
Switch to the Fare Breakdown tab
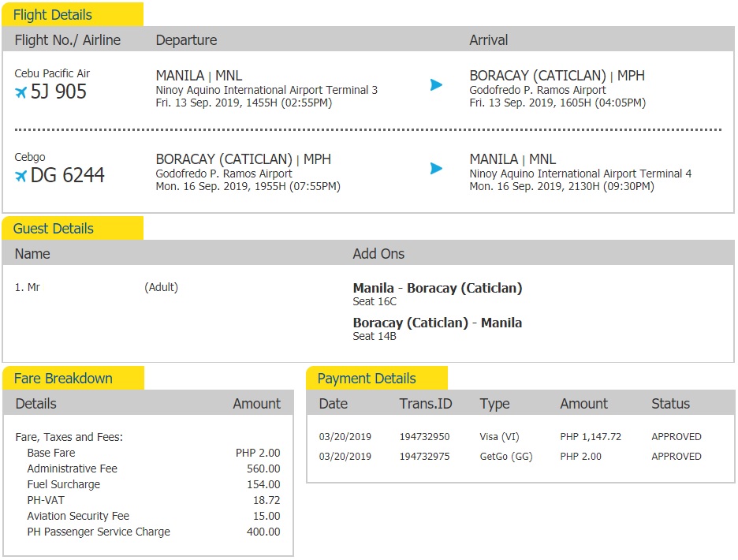pyautogui.click(x=73, y=379)
